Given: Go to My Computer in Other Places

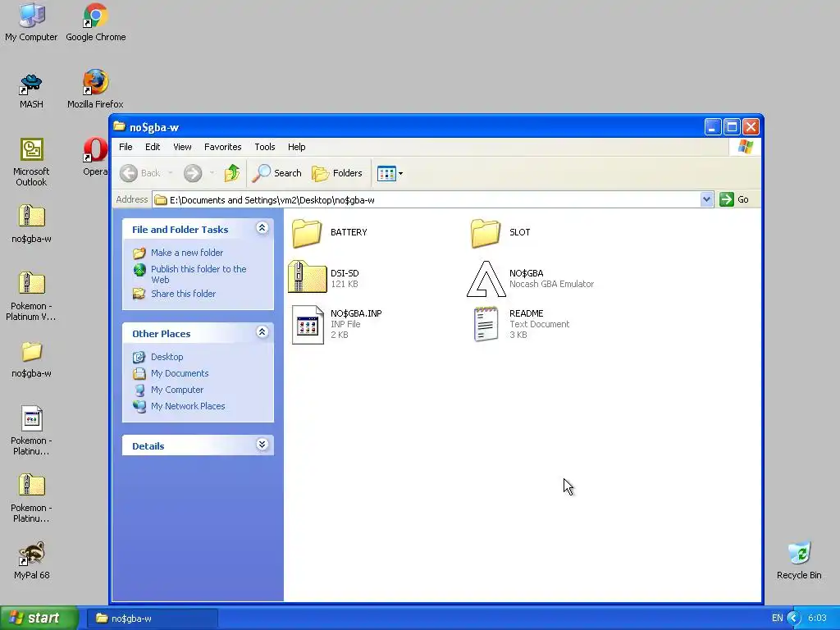Looking at the screenshot, I should pyautogui.click(x=177, y=390).
